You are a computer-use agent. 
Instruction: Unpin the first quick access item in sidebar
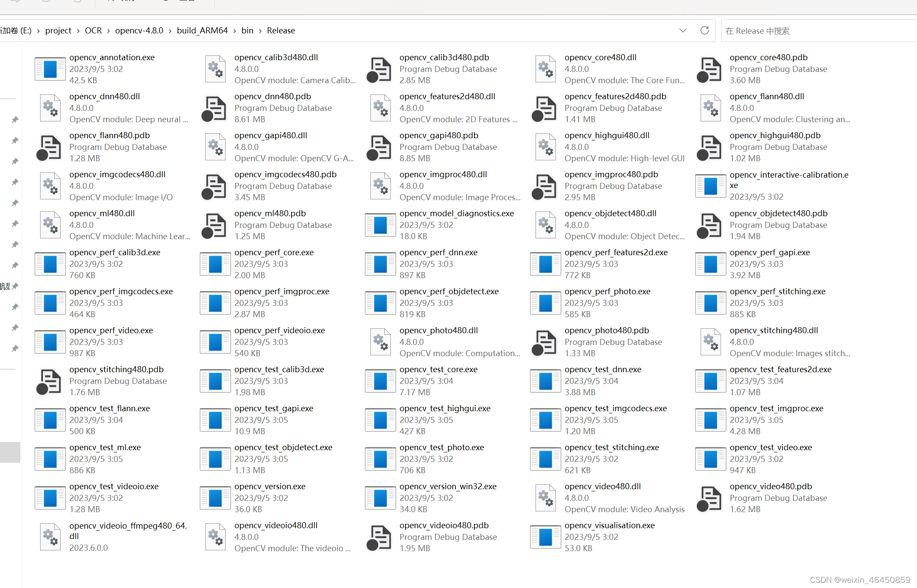[x=14, y=120]
